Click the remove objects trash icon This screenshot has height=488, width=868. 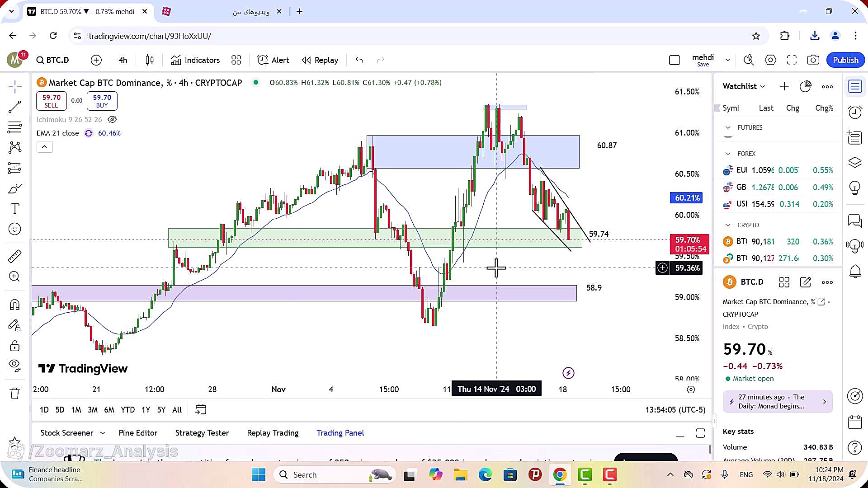pos(15,393)
